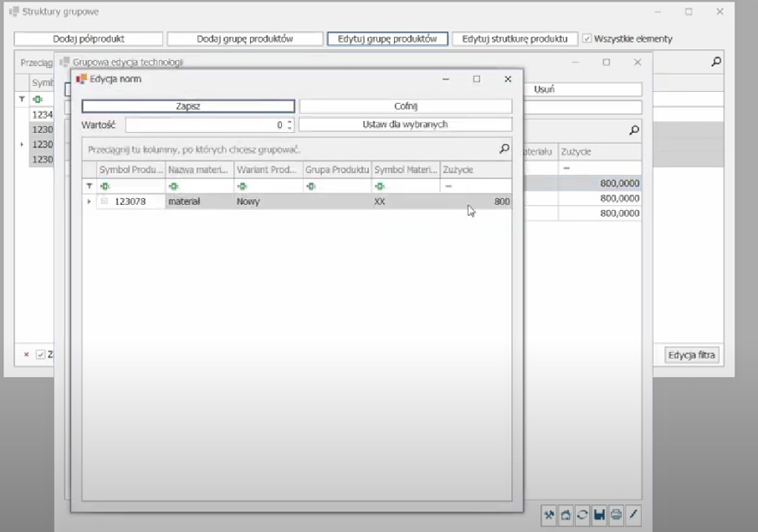The height and width of the screenshot is (532, 758).
Task: Click the pencil edit icon
Action: point(633,515)
